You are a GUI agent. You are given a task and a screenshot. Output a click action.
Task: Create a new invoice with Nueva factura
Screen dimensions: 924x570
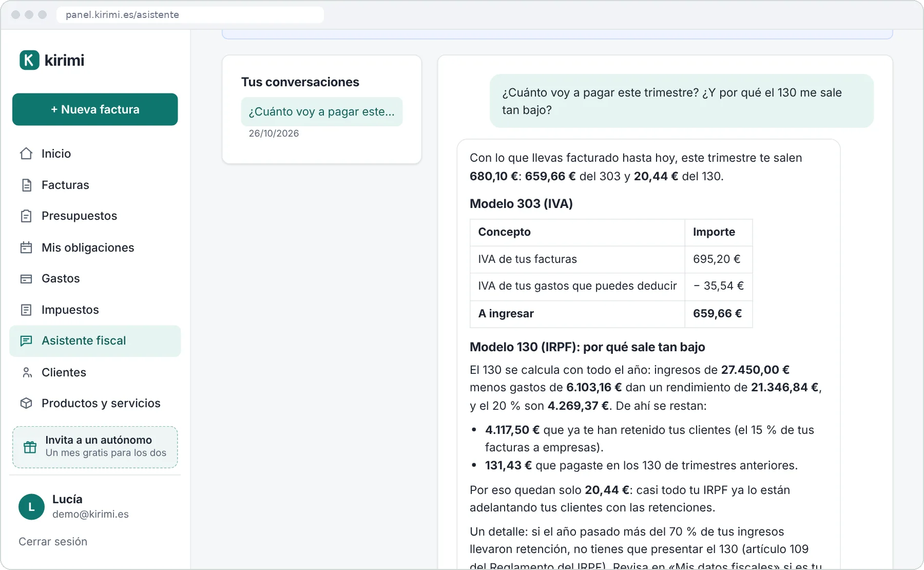95,109
